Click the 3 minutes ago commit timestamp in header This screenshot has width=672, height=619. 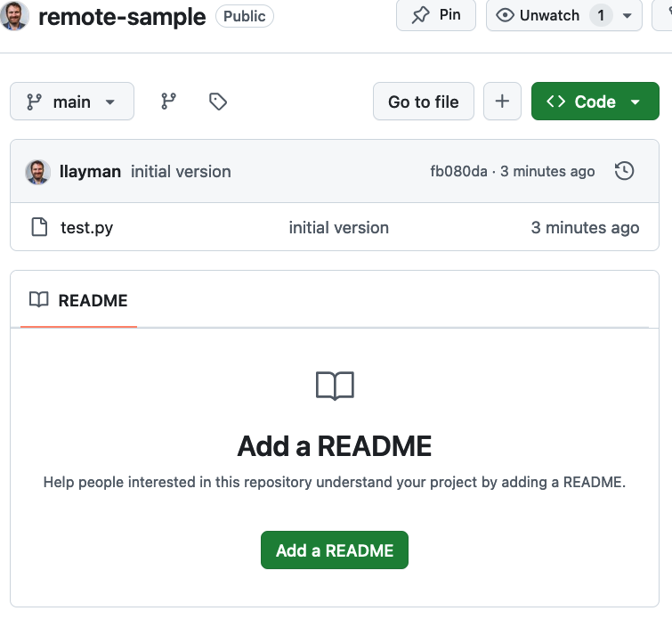[x=547, y=171]
